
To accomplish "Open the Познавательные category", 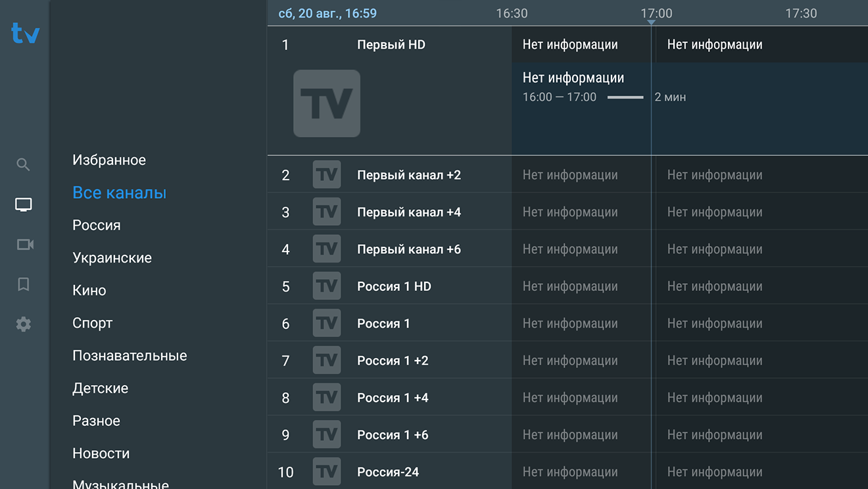I will 130,355.
